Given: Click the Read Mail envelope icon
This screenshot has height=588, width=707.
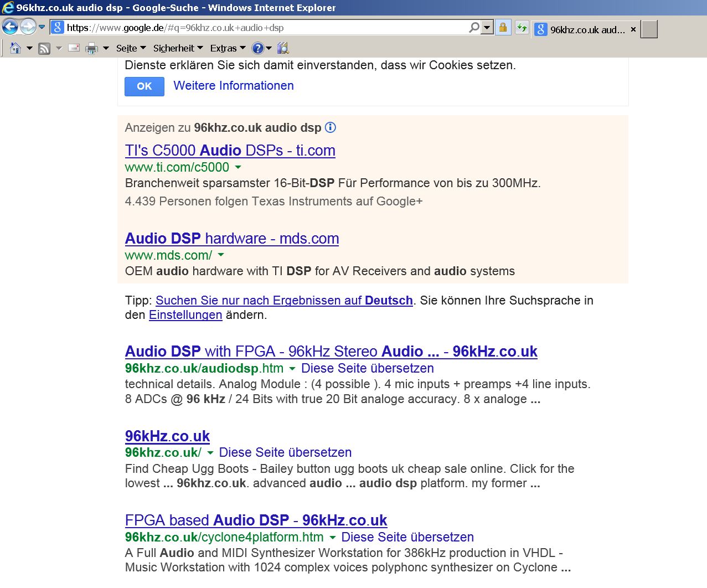Looking at the screenshot, I should pyautogui.click(x=74, y=48).
